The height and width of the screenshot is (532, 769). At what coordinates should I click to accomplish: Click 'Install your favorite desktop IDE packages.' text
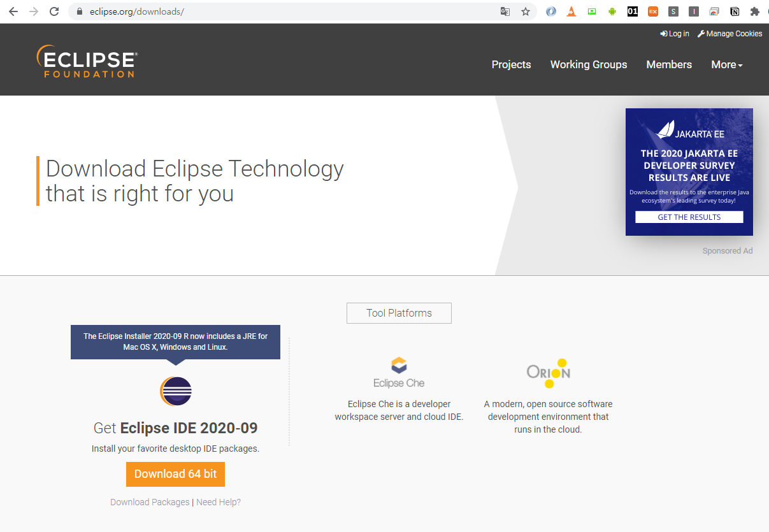click(175, 449)
